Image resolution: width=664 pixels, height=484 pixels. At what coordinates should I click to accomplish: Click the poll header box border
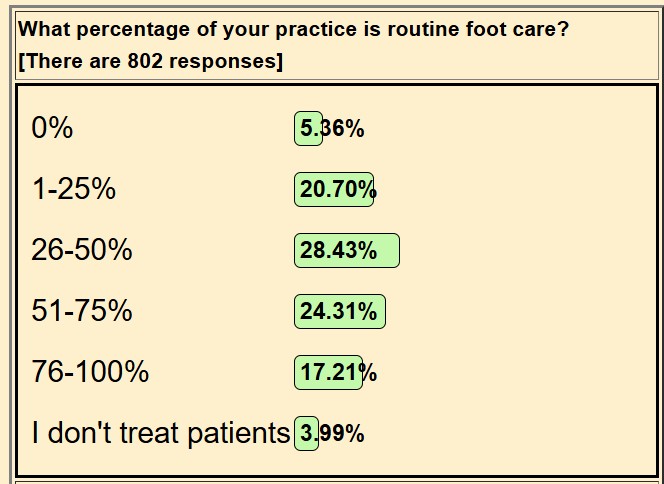337,12
